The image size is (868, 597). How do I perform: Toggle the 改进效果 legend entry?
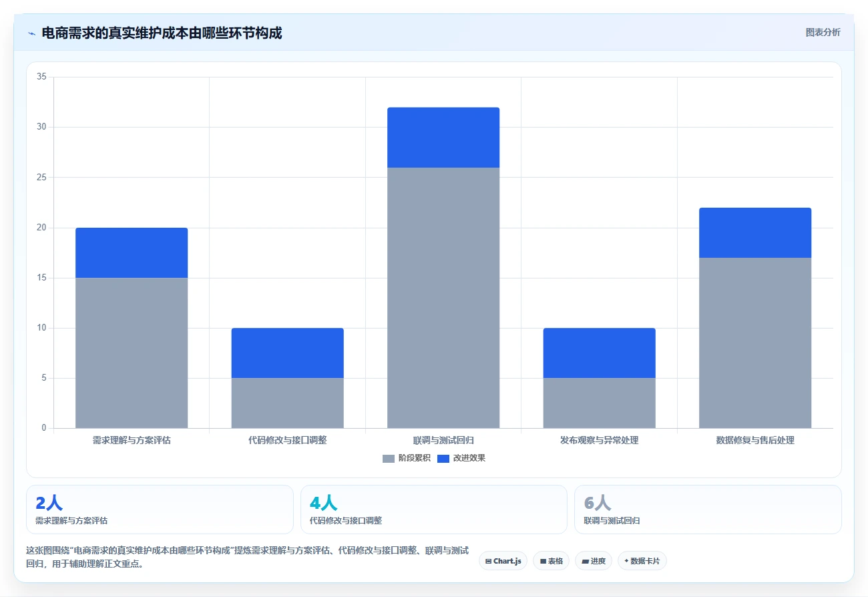pos(461,458)
